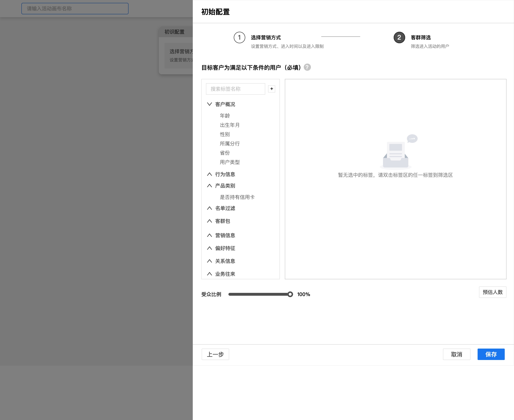Expand the 营销信息 category chevron
This screenshot has height=420, width=514.
pos(209,235)
